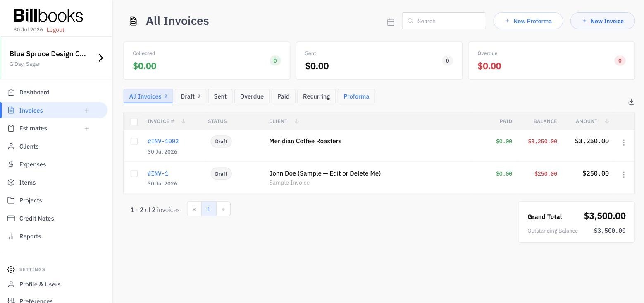
Task: Open the calendar date filter icon
Action: point(391,22)
